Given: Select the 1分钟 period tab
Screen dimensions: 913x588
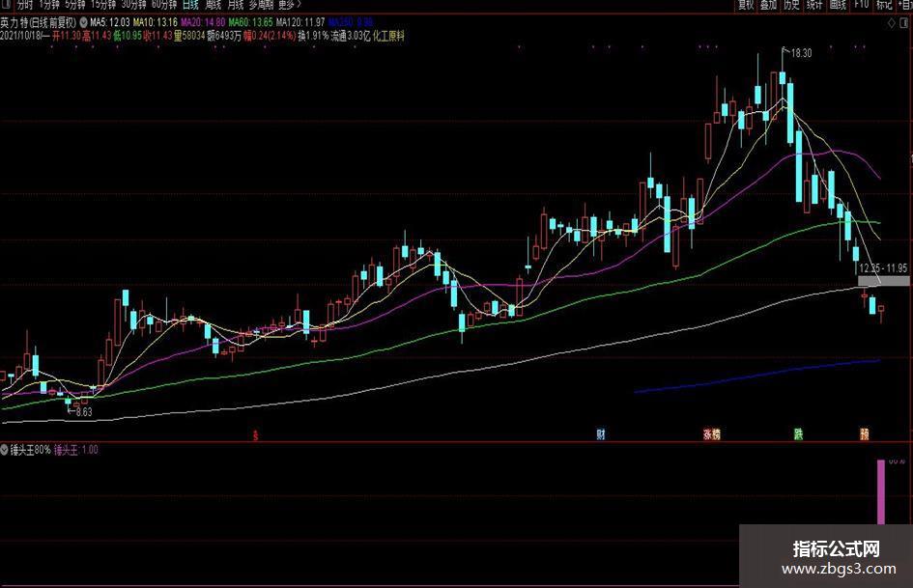Looking at the screenshot, I should 49,5.
